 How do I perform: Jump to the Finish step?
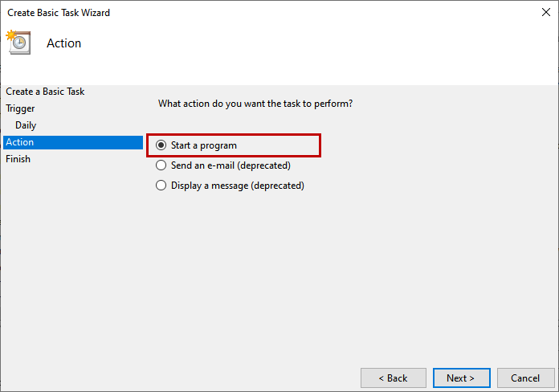(18, 159)
